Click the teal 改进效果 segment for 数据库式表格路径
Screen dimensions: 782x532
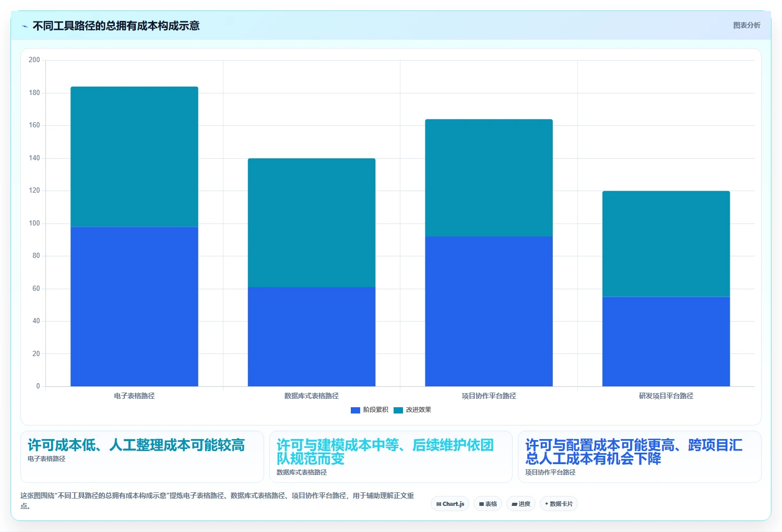pos(312,223)
